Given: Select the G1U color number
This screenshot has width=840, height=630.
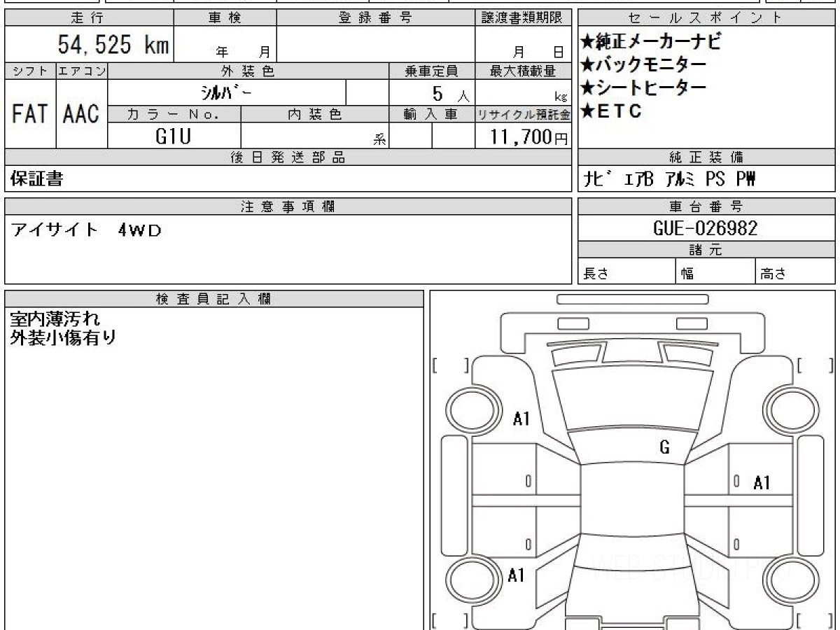Looking at the screenshot, I should (x=173, y=136).
